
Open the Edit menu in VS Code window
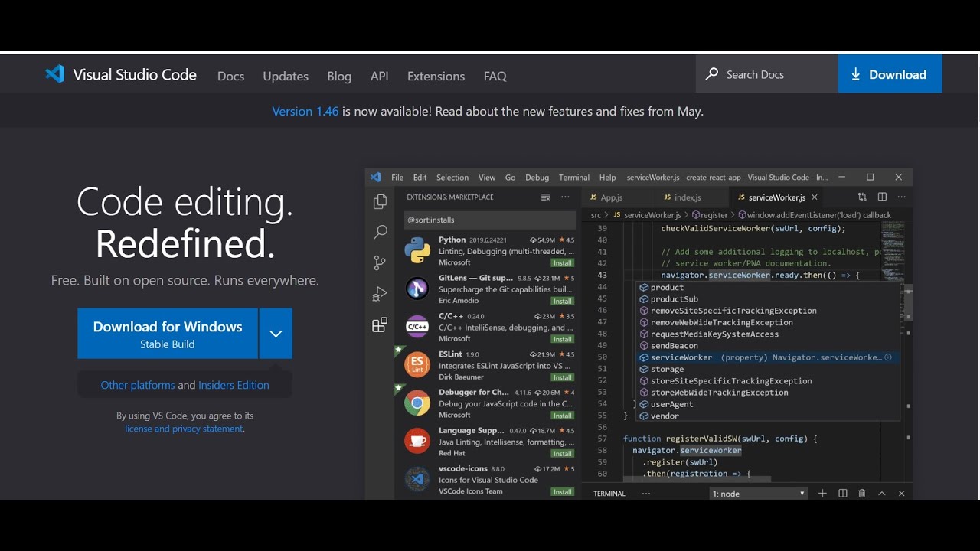(x=420, y=178)
